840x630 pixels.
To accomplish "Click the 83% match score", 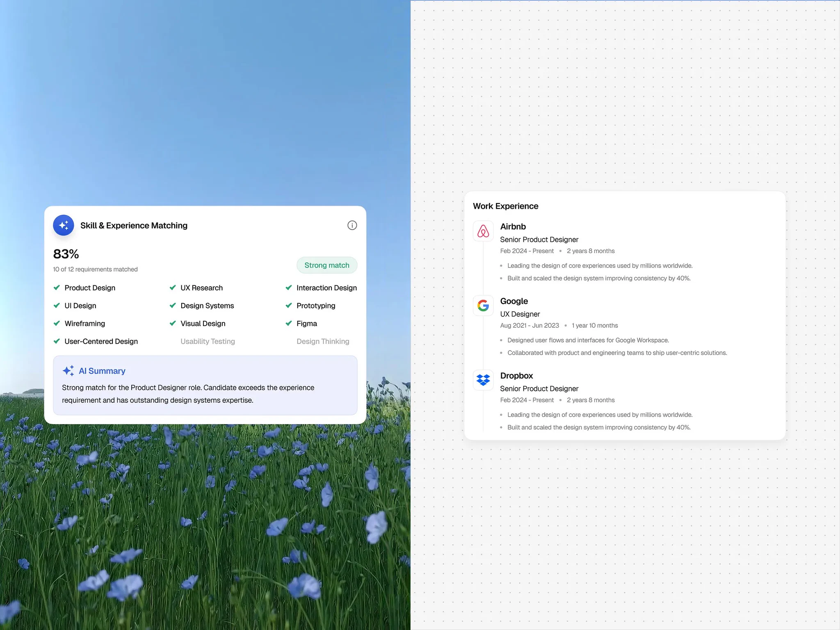I will pyautogui.click(x=66, y=254).
